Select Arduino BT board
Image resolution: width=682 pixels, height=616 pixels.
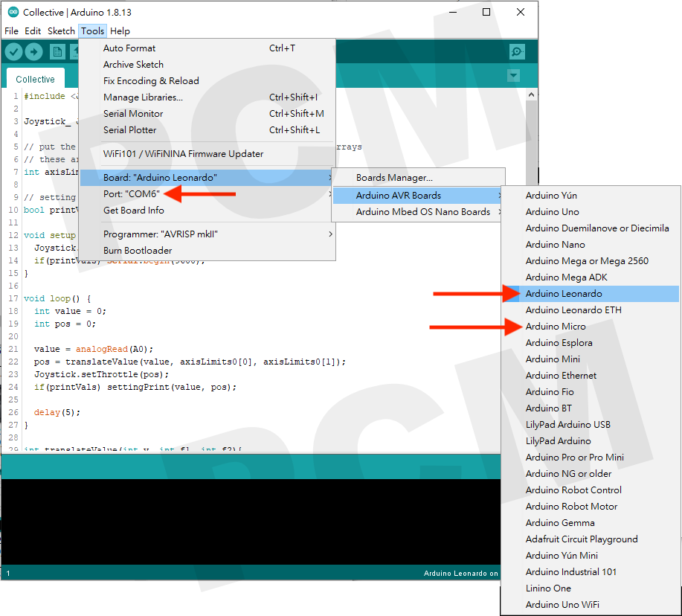pos(591,408)
